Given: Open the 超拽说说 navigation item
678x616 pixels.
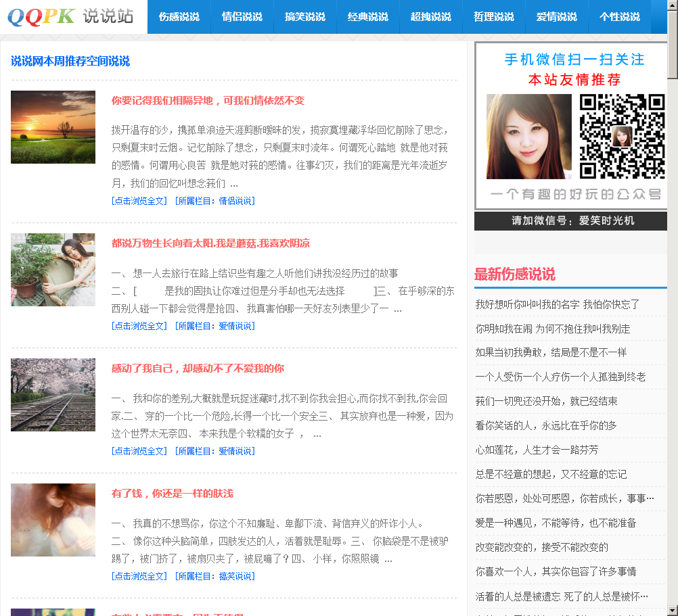Looking at the screenshot, I should pyautogui.click(x=430, y=17).
